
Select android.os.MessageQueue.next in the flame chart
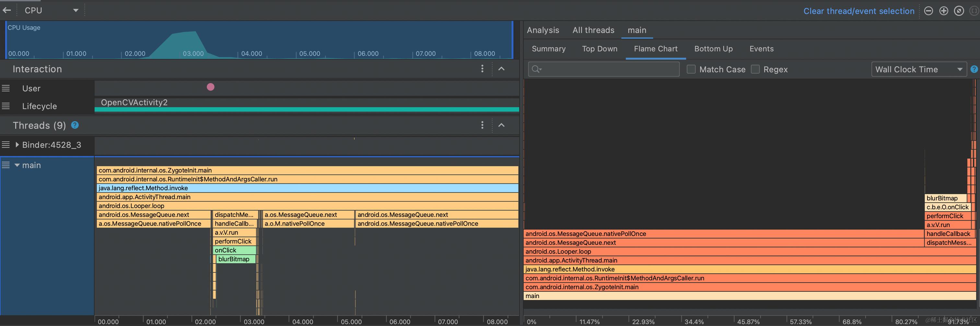[x=724, y=242]
